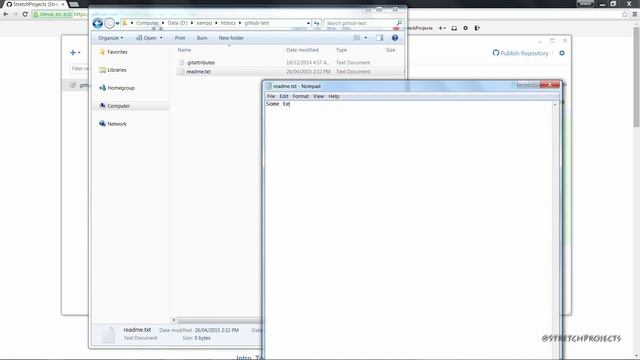Open the Organize dropdown menu
The image size is (640, 360).
[x=111, y=38]
